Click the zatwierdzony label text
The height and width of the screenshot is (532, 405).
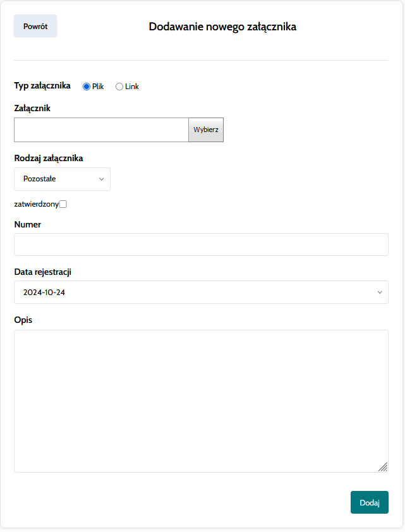(x=36, y=204)
